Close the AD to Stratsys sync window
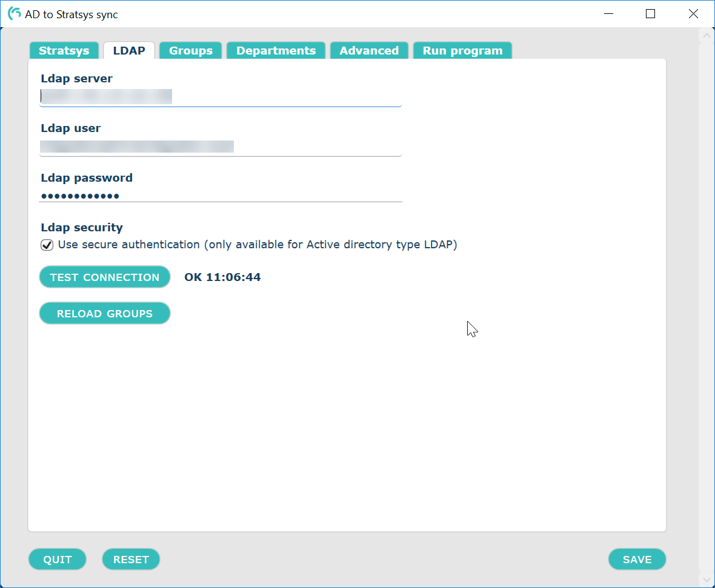Viewport: 715px width, 588px height. point(693,14)
